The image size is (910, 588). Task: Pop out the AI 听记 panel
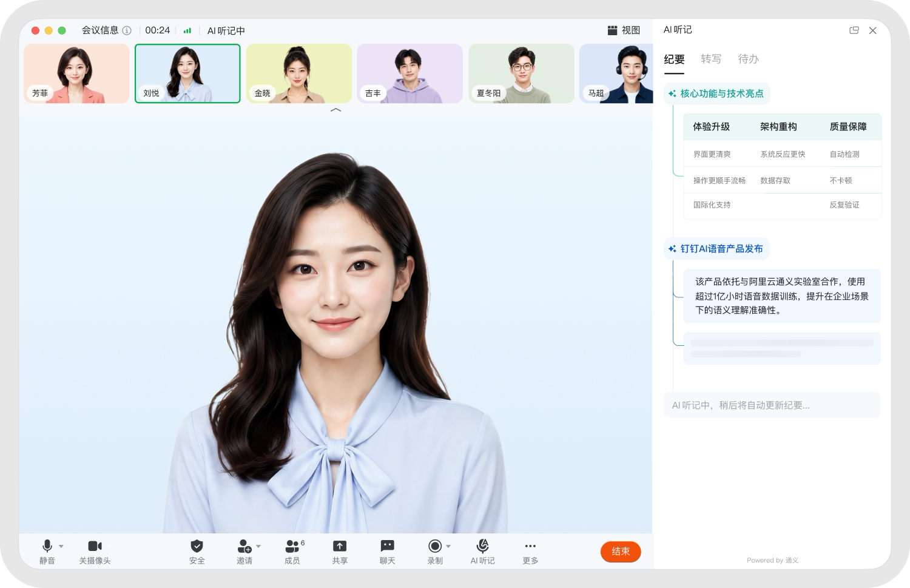pyautogui.click(x=854, y=30)
